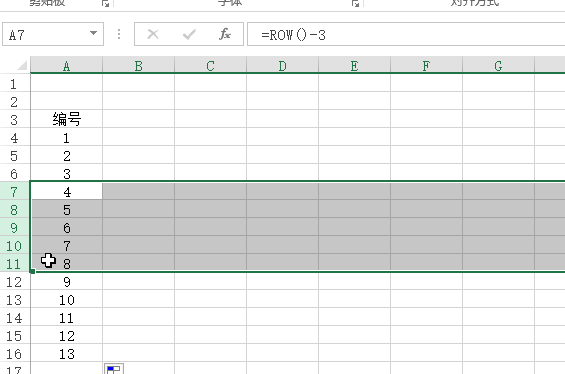Click cell A13 with value 10
This screenshot has width=565, height=374.
67,299
